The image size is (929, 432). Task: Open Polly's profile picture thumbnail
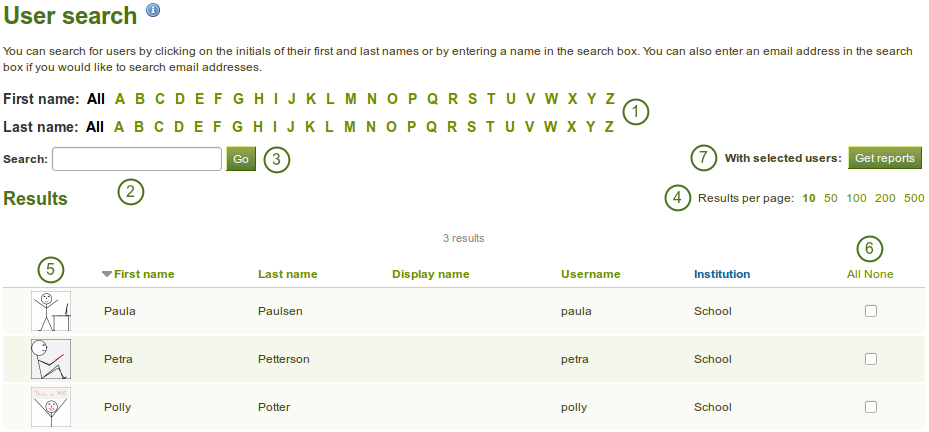51,407
